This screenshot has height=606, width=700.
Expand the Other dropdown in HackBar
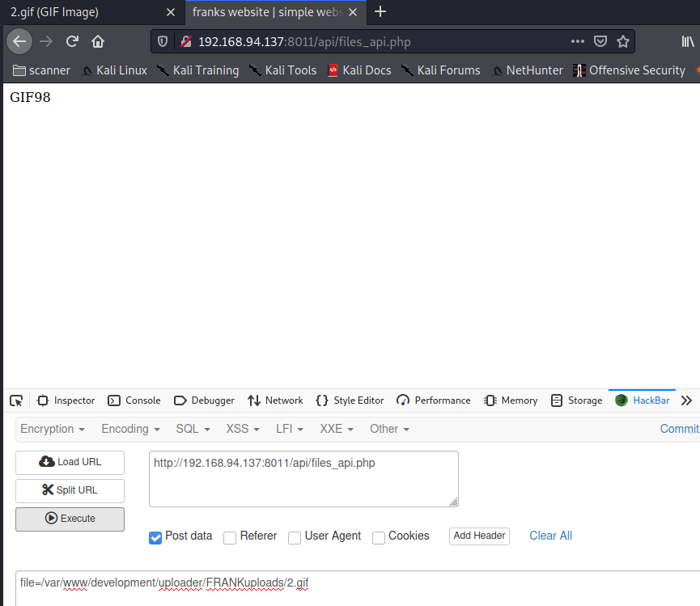389,429
